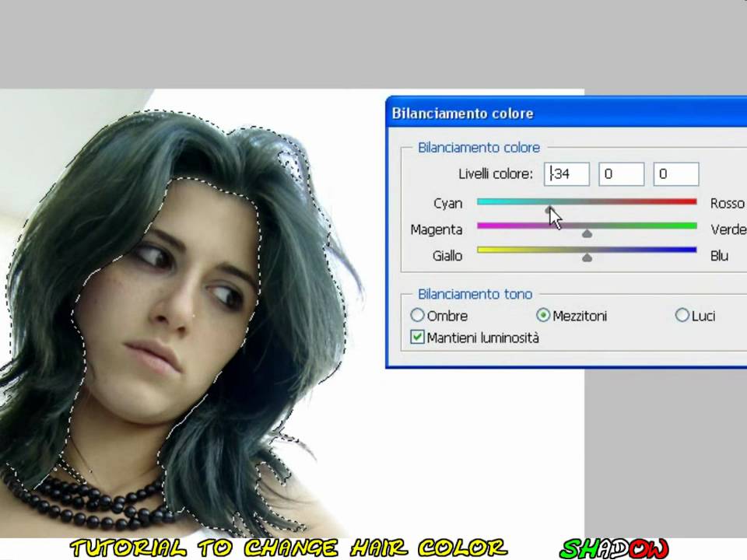Choose the Luci radio button
The width and height of the screenshot is (747, 560).
pyautogui.click(x=682, y=315)
